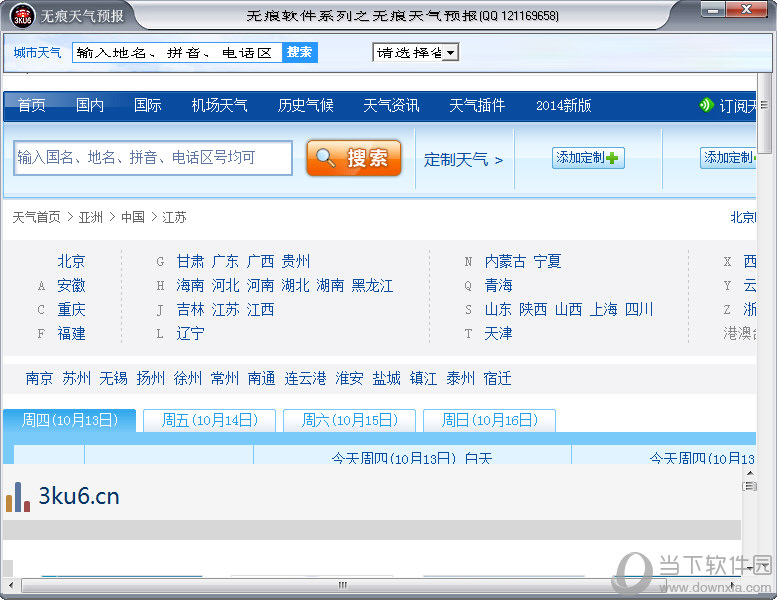
Task: Select the 周日(10月16日) tab
Action: click(490, 421)
